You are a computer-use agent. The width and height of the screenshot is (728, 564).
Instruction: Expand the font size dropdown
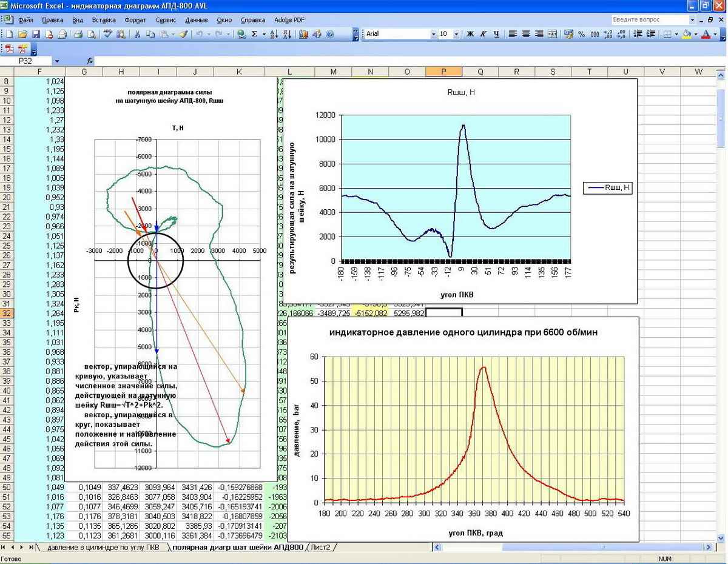tap(456, 35)
